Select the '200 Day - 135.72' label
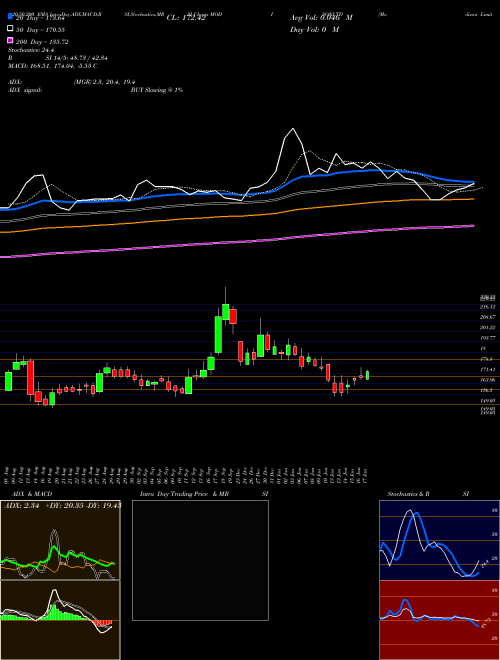Viewport: 500px width, 660px height. click(42, 42)
